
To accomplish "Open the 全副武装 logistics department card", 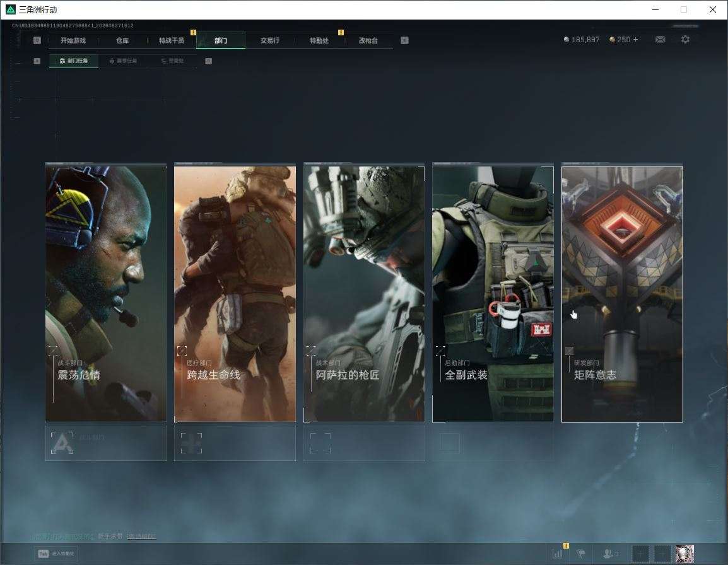I will click(493, 293).
